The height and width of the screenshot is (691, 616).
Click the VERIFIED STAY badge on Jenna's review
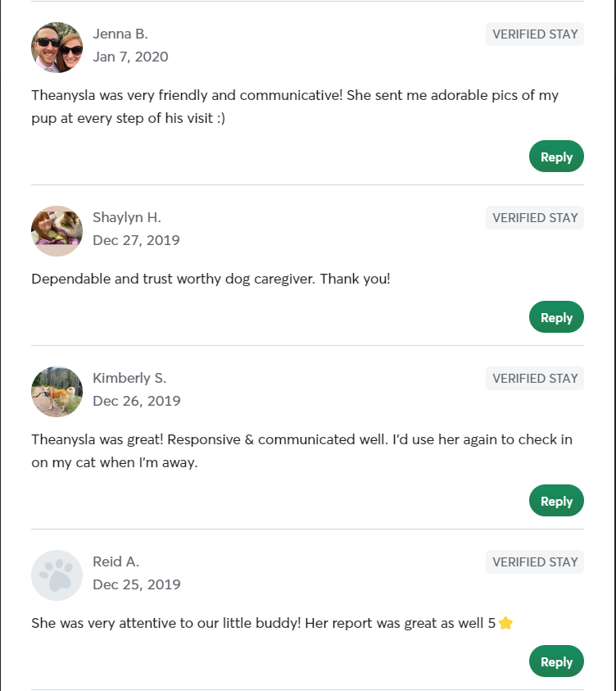click(534, 34)
